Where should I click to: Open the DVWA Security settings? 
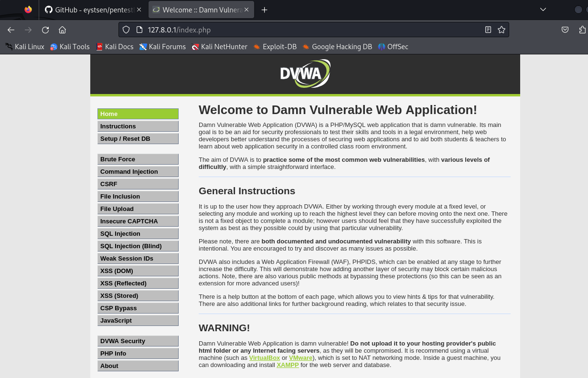138,341
